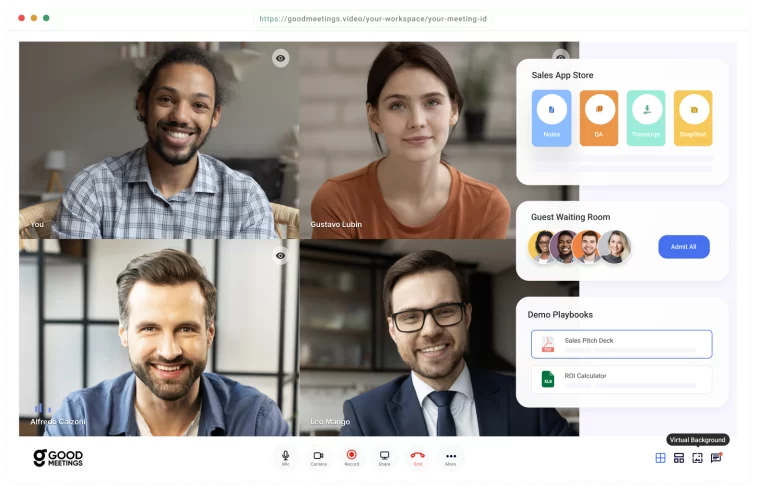758x493 pixels.
Task: Turn off the Camera
Action: pyautogui.click(x=318, y=456)
